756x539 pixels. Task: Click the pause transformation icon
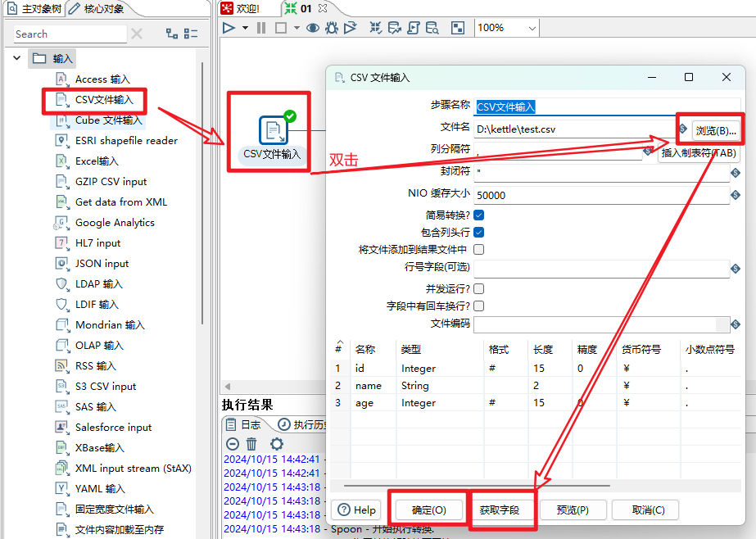tap(261, 28)
